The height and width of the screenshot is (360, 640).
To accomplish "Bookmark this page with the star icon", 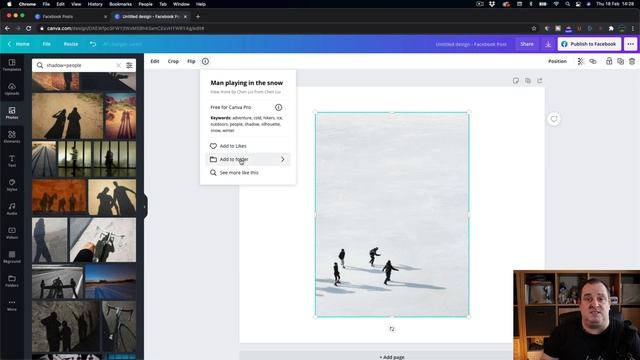I will 534,29.
